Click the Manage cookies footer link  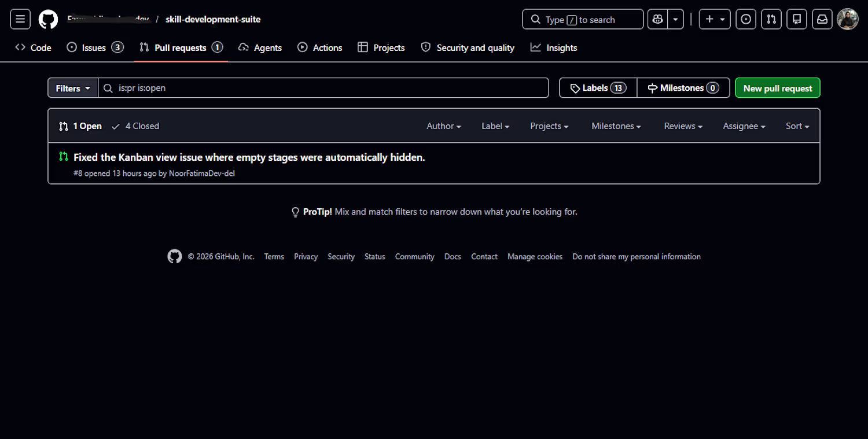tap(535, 257)
